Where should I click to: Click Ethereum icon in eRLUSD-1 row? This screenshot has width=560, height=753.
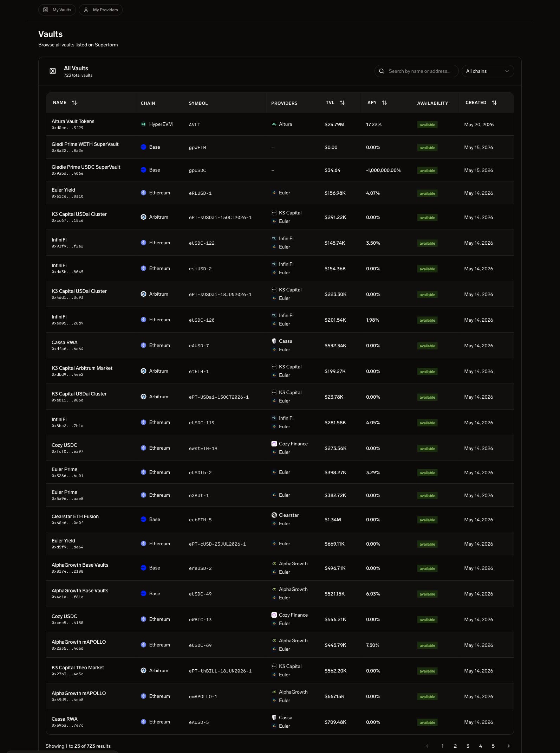click(143, 193)
